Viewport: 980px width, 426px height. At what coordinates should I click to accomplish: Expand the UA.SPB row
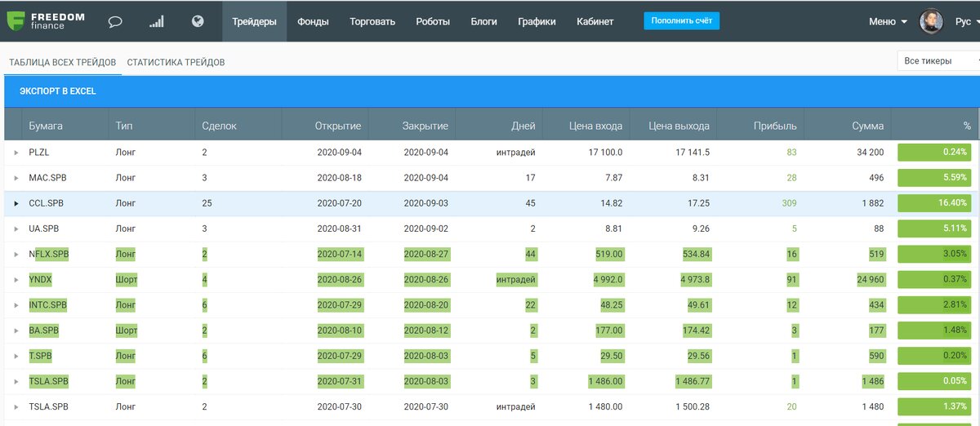pyautogui.click(x=16, y=229)
